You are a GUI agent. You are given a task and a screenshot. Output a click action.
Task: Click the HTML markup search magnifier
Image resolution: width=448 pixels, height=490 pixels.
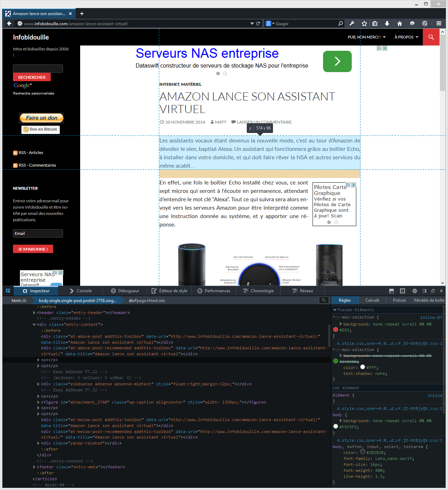point(324,300)
